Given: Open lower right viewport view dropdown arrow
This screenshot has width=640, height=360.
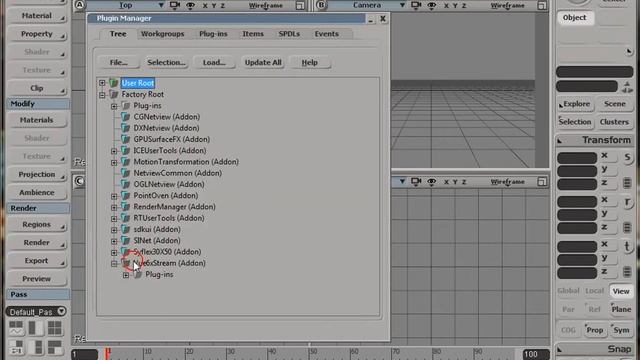Looking at the screenshot, I should [402, 181].
